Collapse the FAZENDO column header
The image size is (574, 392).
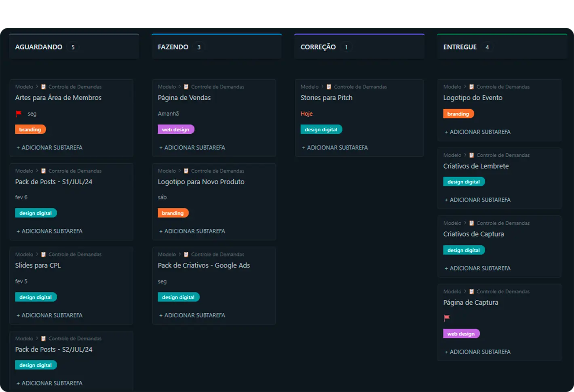click(x=173, y=47)
